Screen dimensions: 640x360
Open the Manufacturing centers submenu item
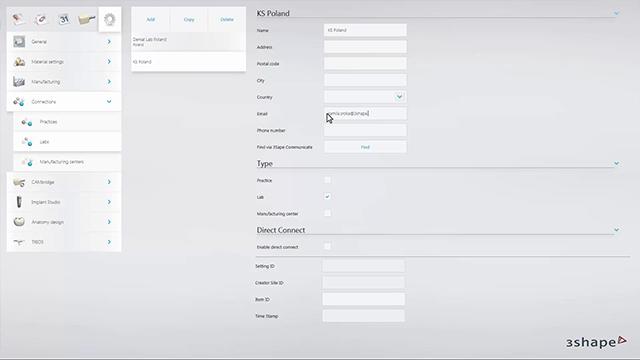pos(67,162)
